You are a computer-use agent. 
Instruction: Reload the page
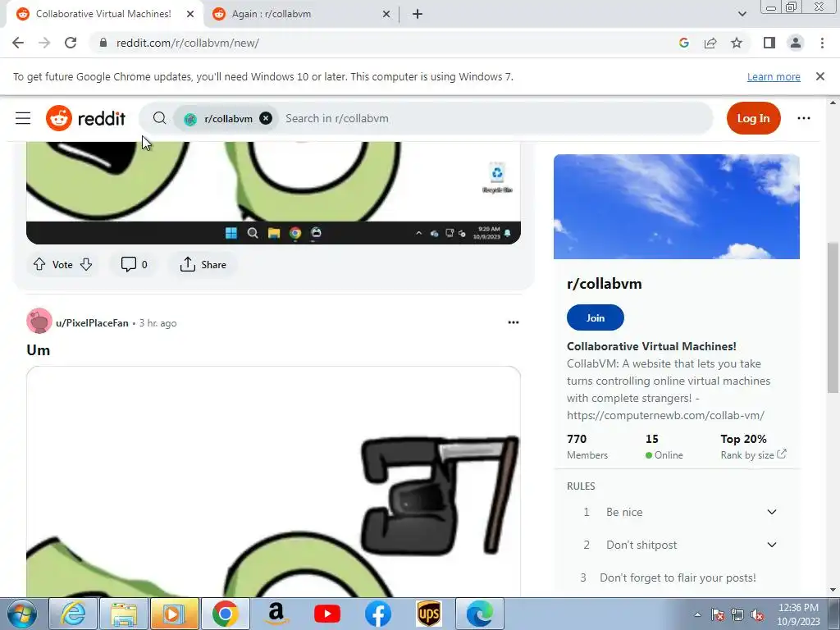click(x=71, y=43)
